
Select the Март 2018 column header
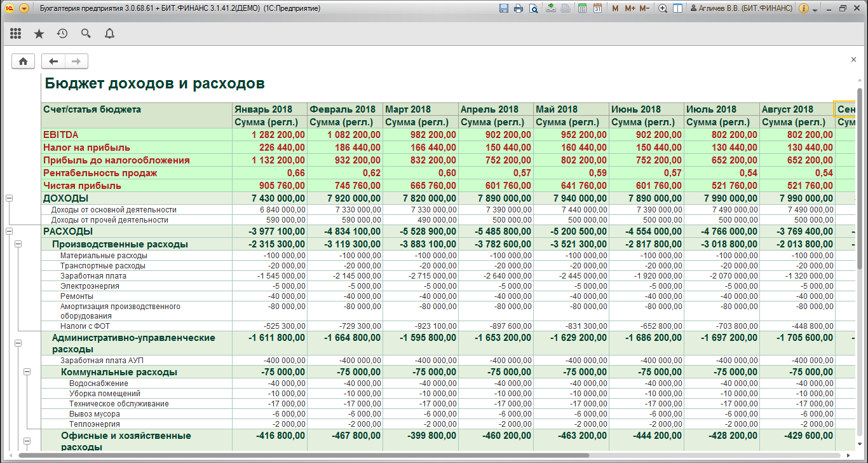(420, 109)
